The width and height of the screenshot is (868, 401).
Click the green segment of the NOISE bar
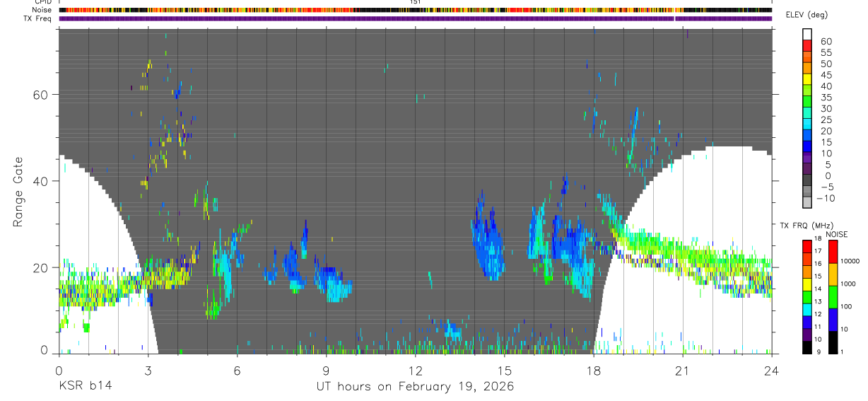[833, 297]
